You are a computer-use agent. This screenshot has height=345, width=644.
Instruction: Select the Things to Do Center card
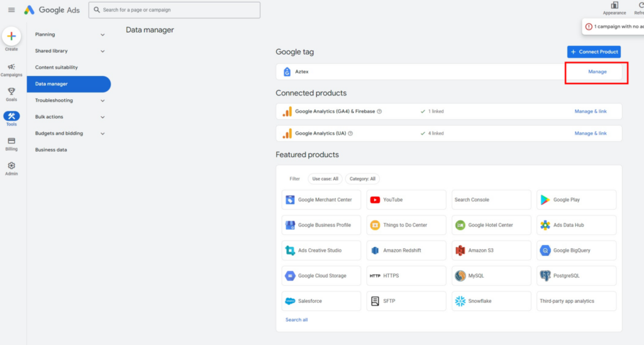[x=406, y=225]
